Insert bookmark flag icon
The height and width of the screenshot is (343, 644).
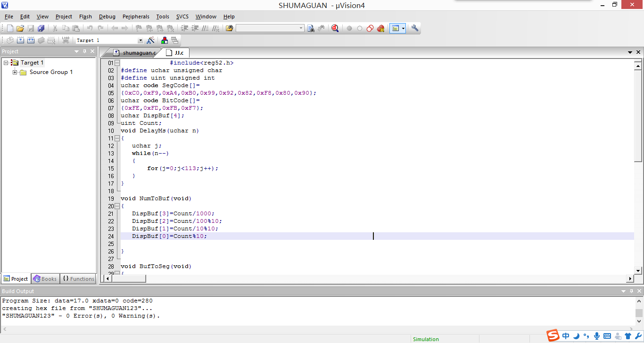tap(139, 28)
